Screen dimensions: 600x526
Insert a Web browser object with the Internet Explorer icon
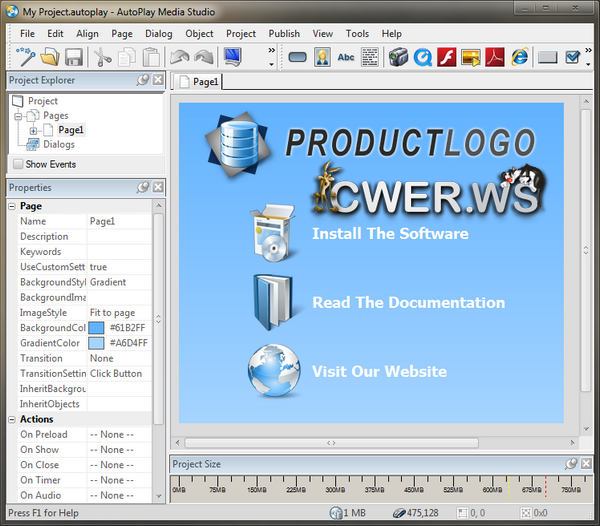(x=520, y=57)
